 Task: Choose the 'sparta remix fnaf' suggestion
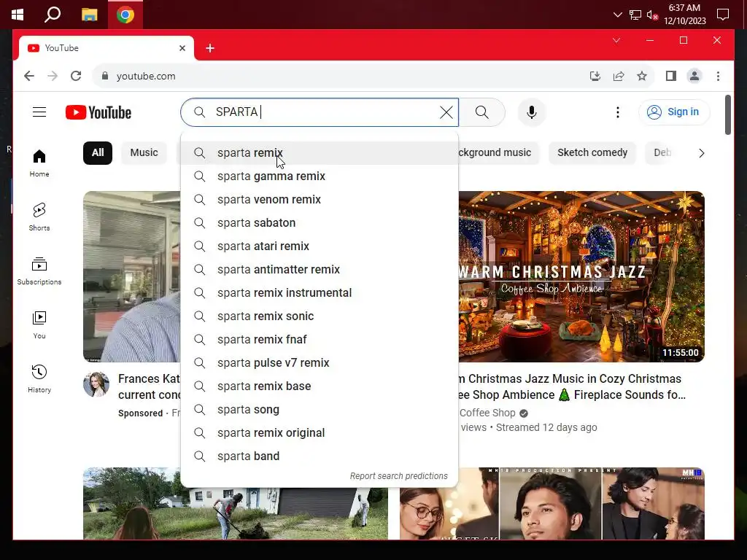click(320, 340)
